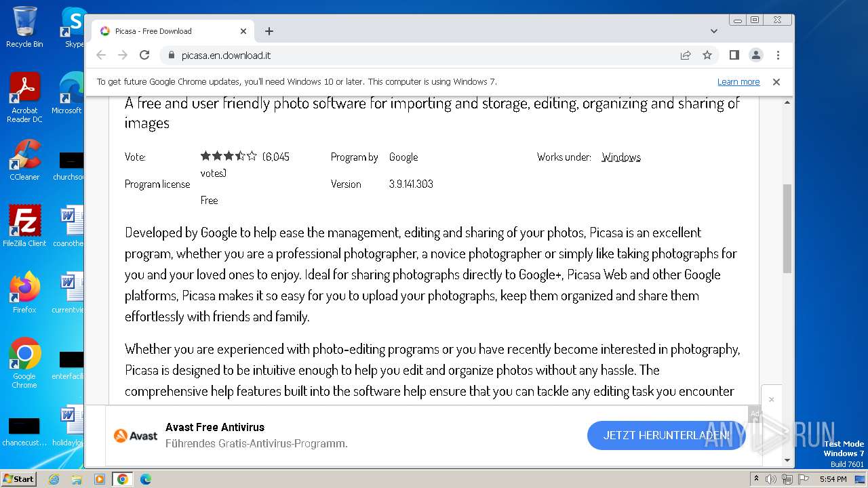This screenshot has width=868, height=488.
Task: Open Google Chrome desktop icon
Action: point(24,363)
